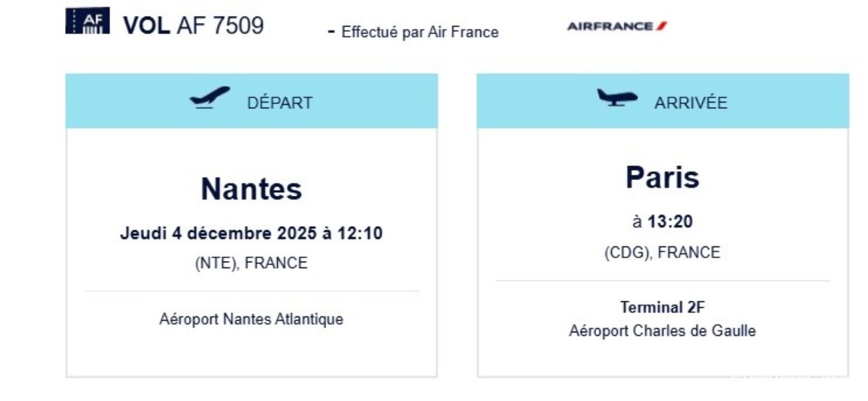This screenshot has height=401, width=868.
Task: Click Aéroport Nantes Atlantique text
Action: [x=252, y=319]
